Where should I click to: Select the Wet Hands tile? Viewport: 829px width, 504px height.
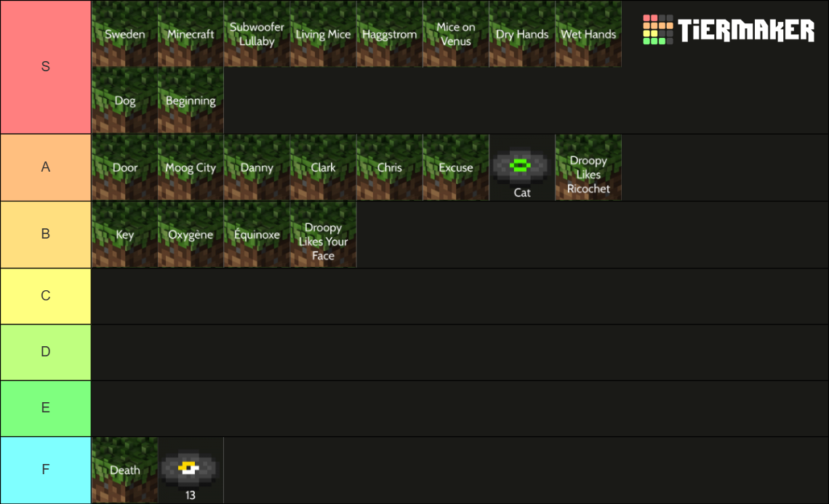(x=588, y=34)
